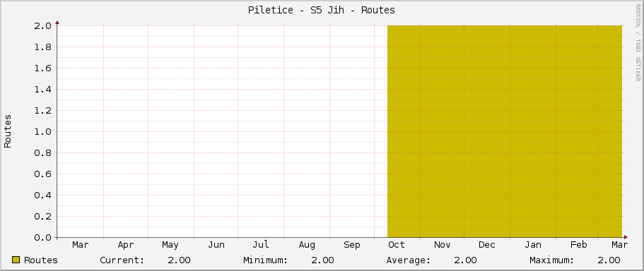Click the 'Nov' month label on x-axis
Screen dimensions: 644x271
(443, 245)
